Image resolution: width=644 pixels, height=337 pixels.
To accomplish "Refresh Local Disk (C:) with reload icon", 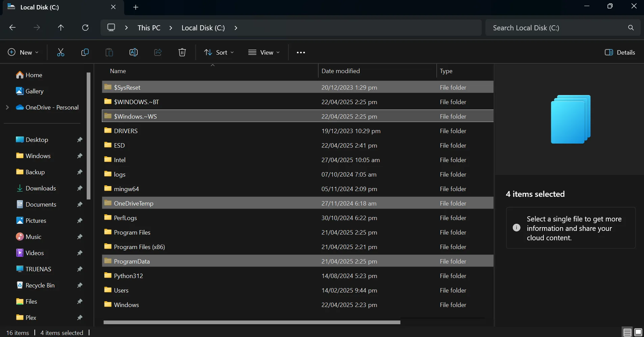I will point(85,27).
